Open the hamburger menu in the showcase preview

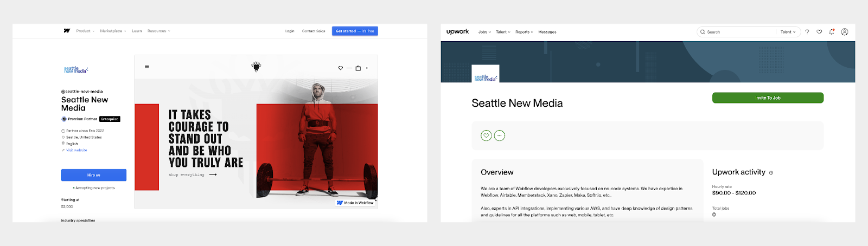146,67
